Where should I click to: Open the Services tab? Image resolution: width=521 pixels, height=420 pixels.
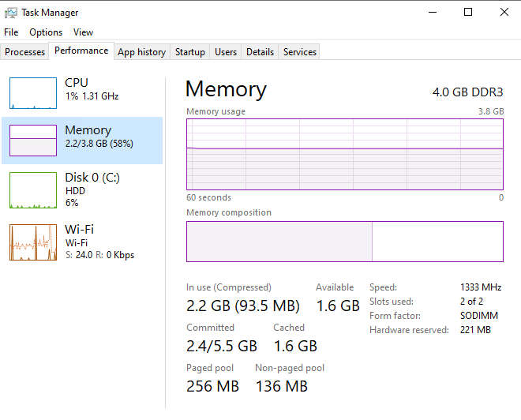300,52
